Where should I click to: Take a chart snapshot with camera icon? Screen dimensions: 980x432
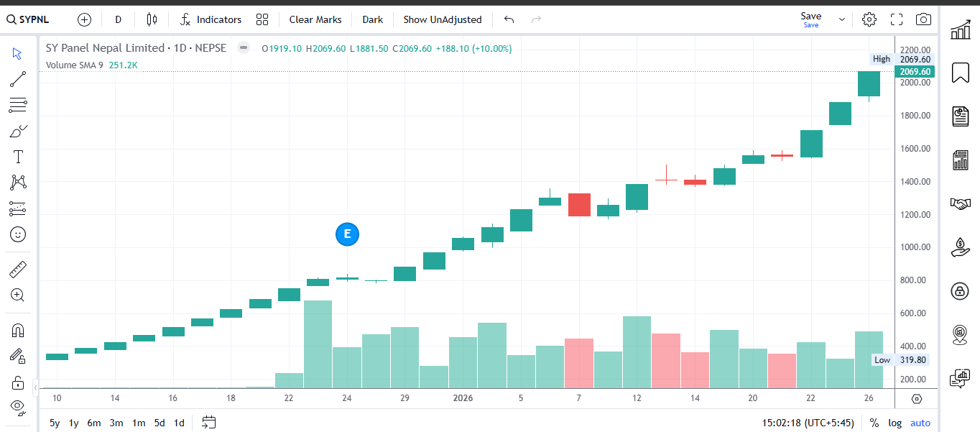[923, 19]
